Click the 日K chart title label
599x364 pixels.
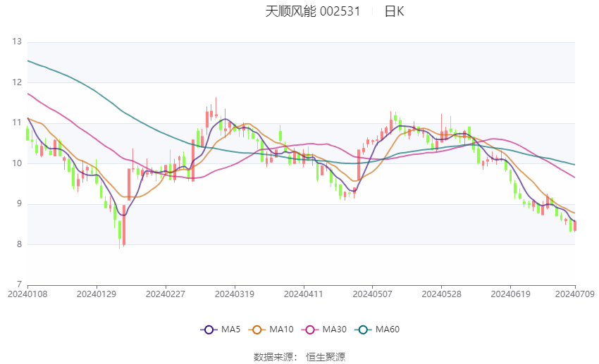(x=394, y=11)
